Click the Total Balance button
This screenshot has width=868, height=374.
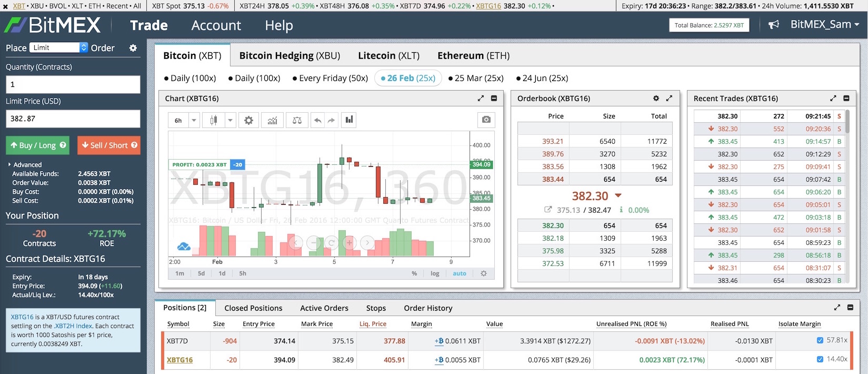point(709,25)
